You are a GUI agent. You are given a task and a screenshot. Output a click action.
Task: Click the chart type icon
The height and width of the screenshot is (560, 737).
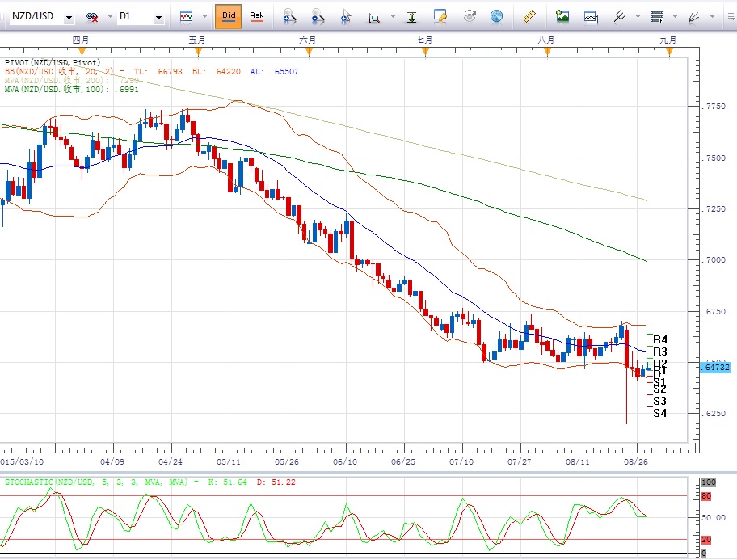[186, 17]
